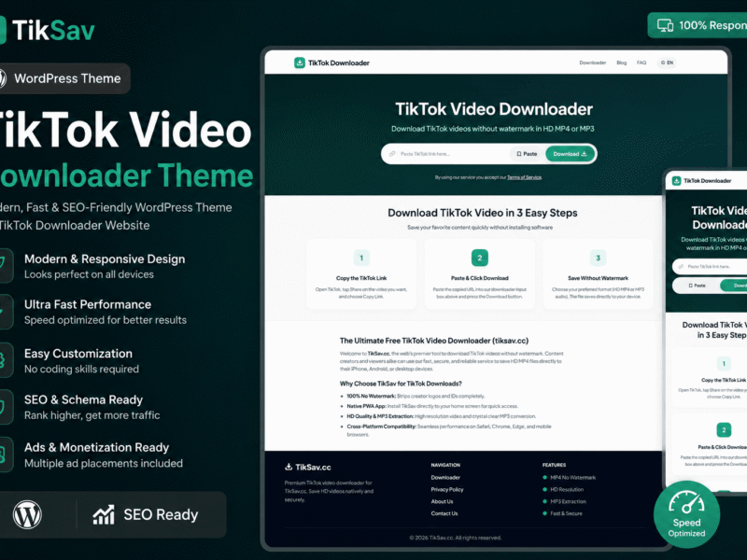The height and width of the screenshot is (560, 747).
Task: Open the Downloader nav item
Action: (593, 63)
